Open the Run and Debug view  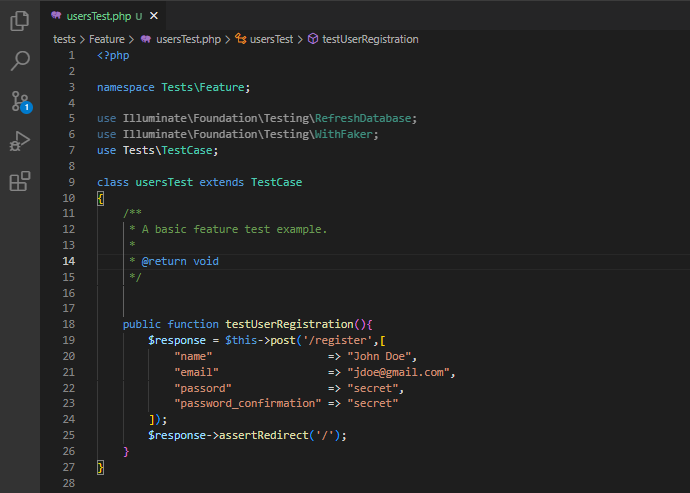pos(20,141)
